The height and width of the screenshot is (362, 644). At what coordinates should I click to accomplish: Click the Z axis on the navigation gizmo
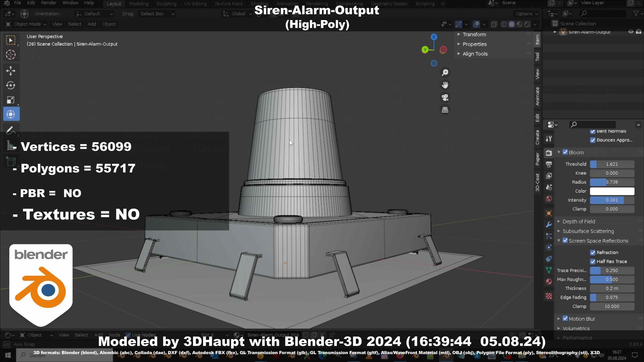[434, 37]
